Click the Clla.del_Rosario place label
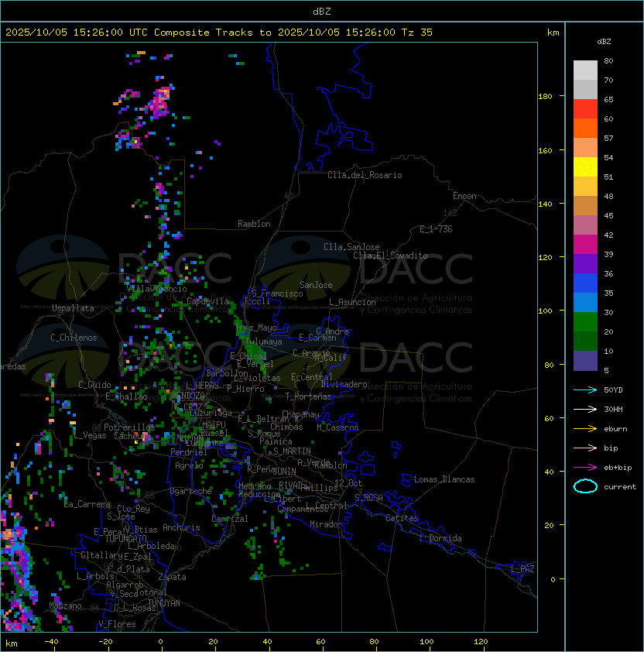 coord(365,175)
